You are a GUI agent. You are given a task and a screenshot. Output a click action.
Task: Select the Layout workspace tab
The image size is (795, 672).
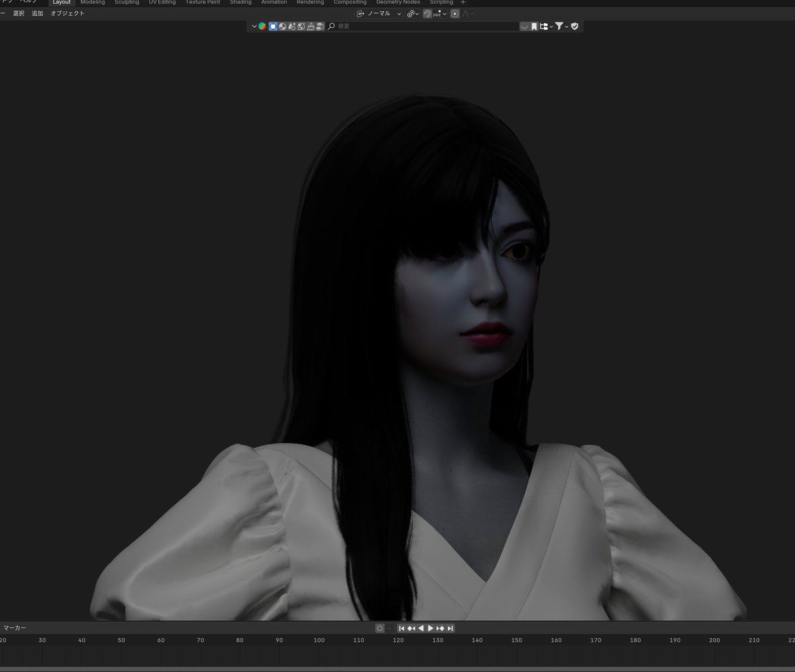pos(62,3)
